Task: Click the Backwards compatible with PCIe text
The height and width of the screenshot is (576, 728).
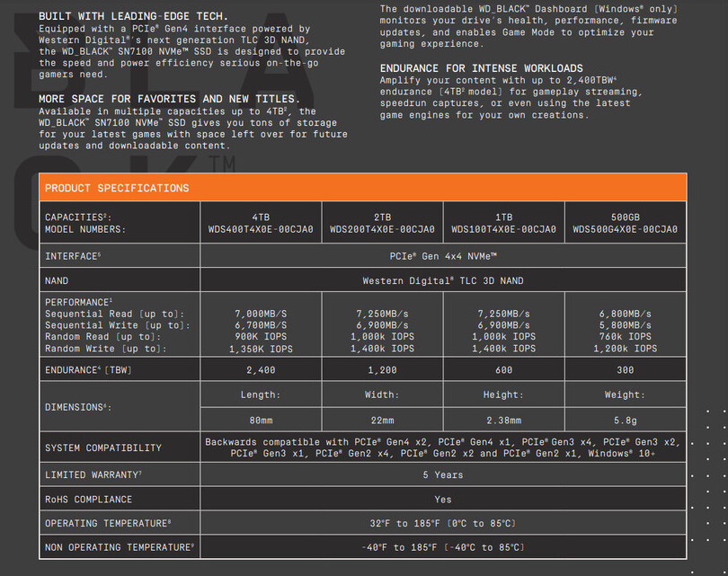Action: pos(443,448)
